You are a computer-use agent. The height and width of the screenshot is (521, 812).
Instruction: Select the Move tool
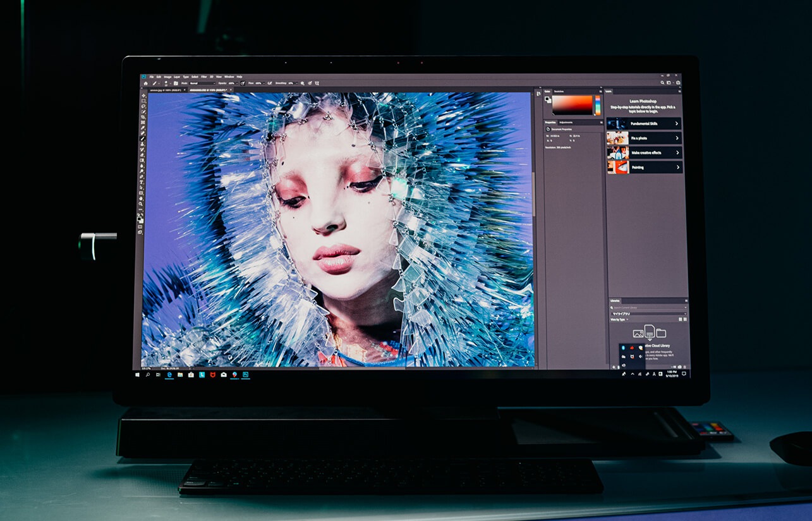(143, 95)
